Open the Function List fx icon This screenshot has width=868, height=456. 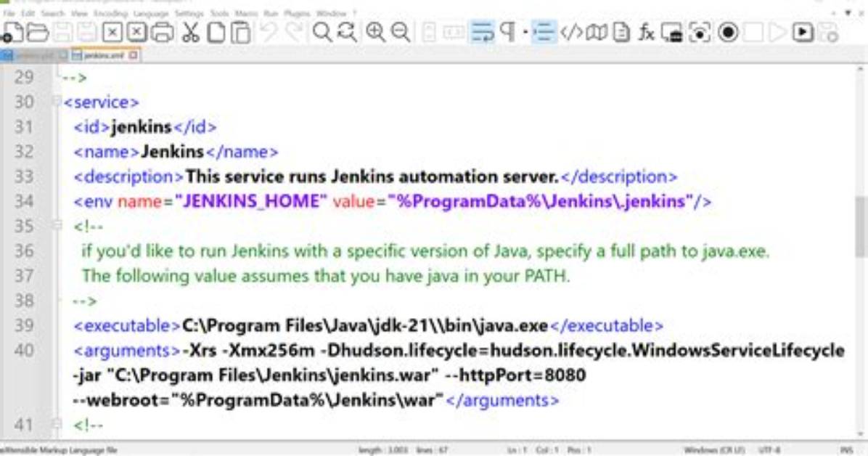point(646,33)
